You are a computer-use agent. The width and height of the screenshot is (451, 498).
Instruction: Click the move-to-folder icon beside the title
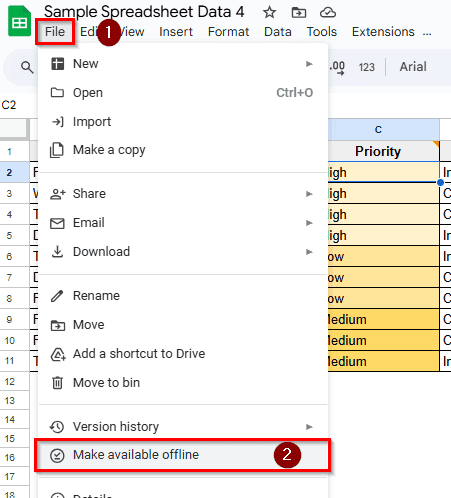[x=299, y=13]
